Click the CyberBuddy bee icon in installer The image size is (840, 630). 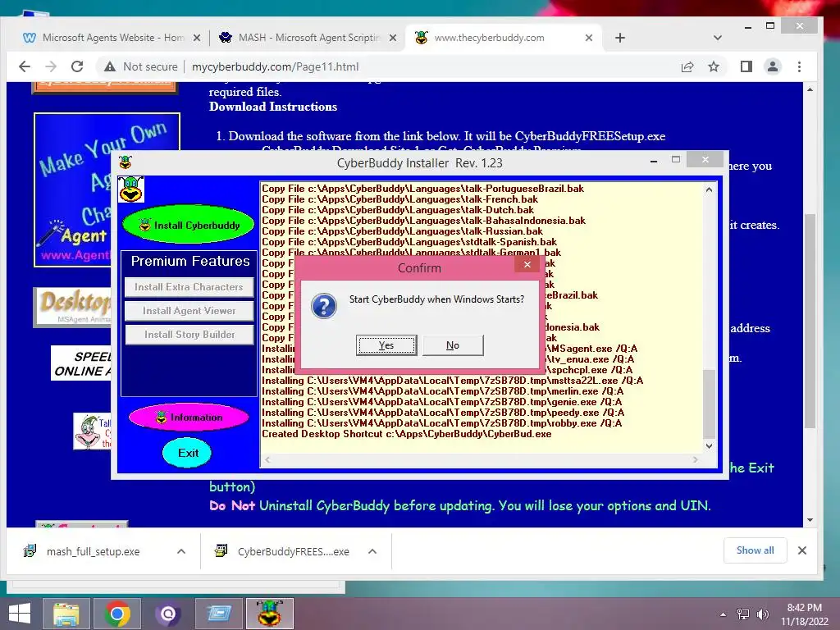[x=130, y=189]
